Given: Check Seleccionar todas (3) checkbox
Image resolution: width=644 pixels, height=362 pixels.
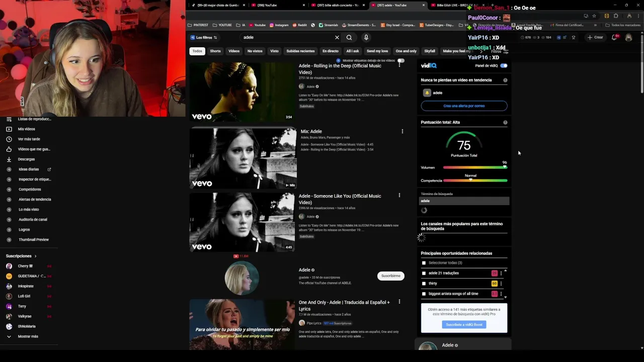Looking at the screenshot, I should point(424,263).
